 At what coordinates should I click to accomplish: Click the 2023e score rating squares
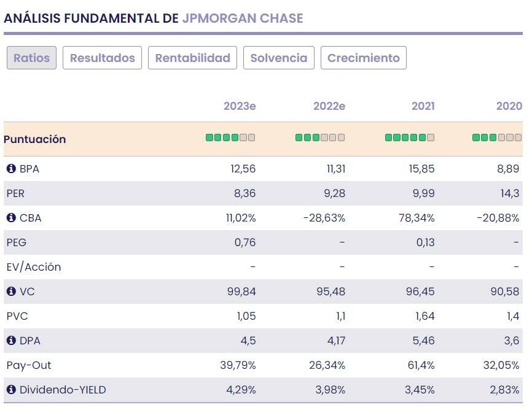(x=230, y=138)
